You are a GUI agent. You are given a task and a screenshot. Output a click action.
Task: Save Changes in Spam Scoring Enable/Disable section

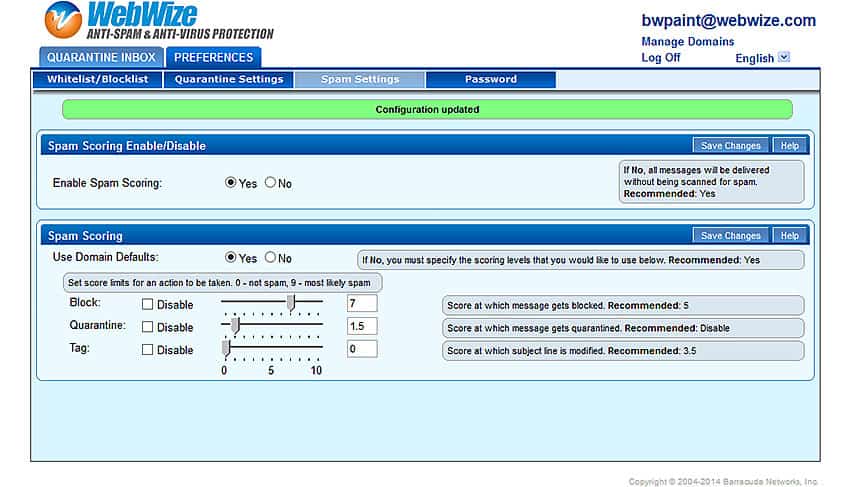tap(731, 146)
